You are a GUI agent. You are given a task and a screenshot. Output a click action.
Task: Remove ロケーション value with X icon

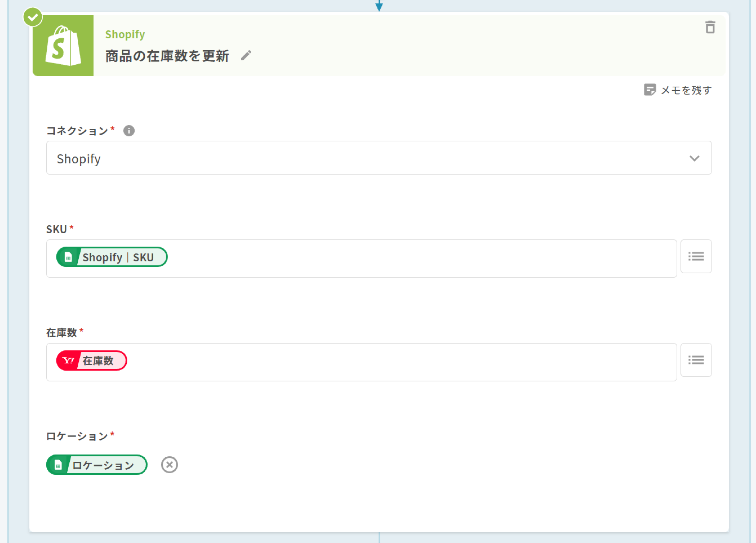pyautogui.click(x=169, y=465)
